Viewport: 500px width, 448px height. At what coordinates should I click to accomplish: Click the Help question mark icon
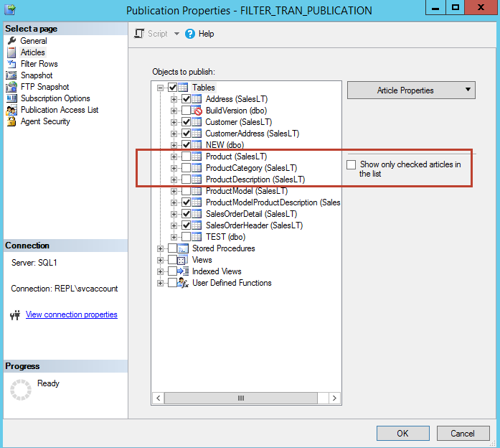[x=190, y=34]
